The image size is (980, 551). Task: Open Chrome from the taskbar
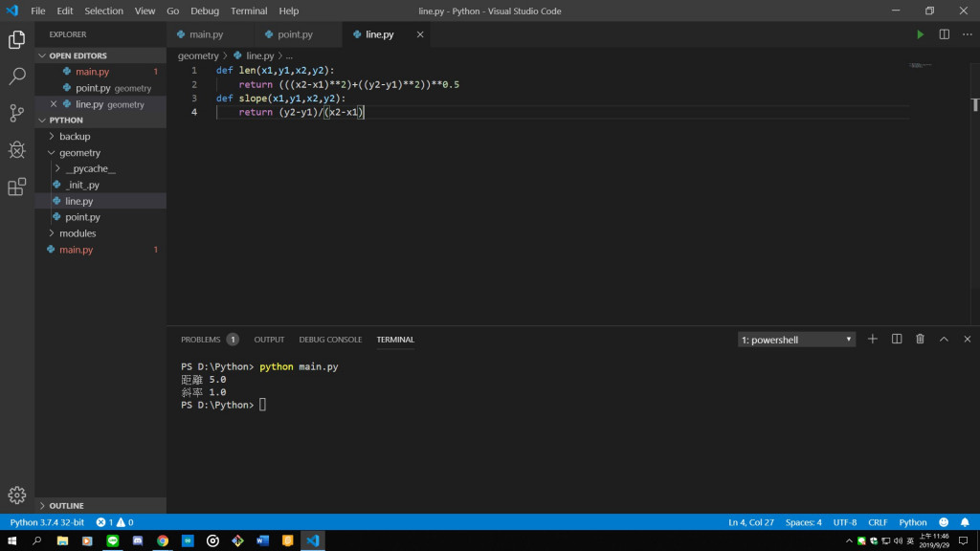tap(163, 541)
